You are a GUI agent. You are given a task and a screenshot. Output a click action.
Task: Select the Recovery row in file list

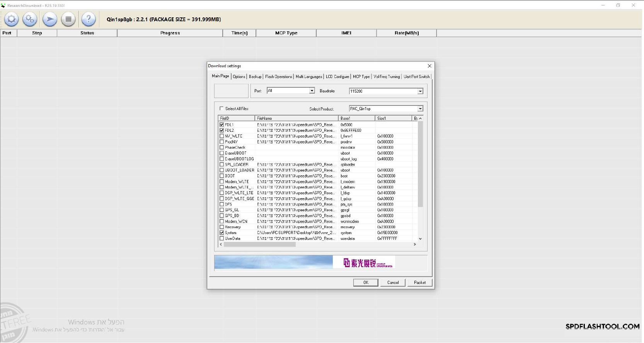[x=233, y=227]
